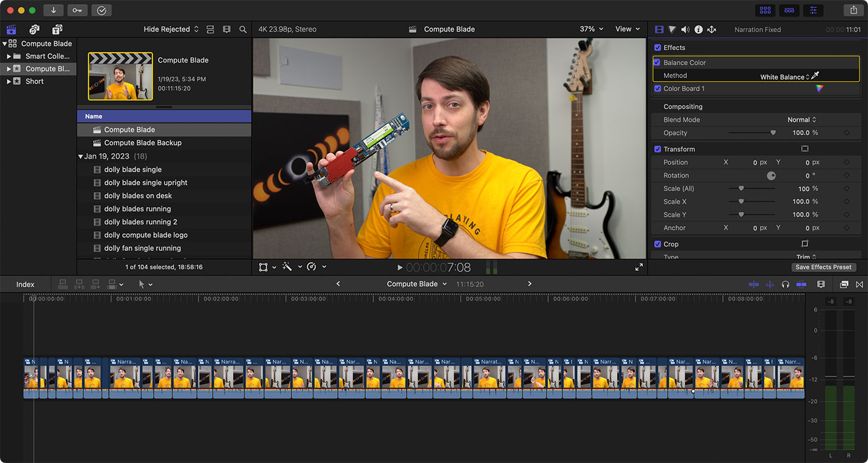The image size is (868, 463).
Task: Open the audio inspector speaker icon
Action: tap(685, 29)
